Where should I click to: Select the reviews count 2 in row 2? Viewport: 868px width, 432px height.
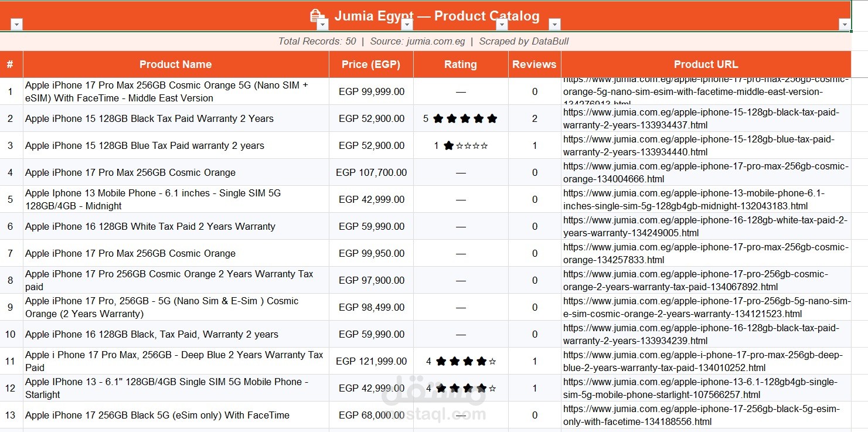click(535, 118)
